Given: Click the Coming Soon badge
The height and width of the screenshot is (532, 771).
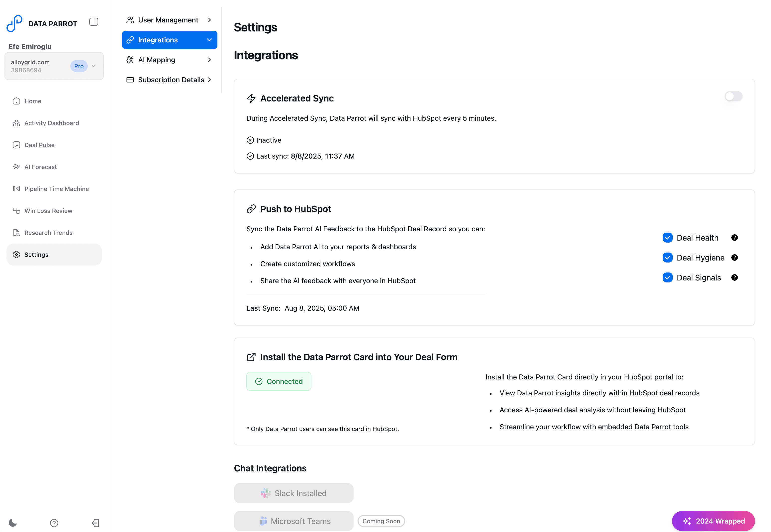Looking at the screenshot, I should click(381, 521).
